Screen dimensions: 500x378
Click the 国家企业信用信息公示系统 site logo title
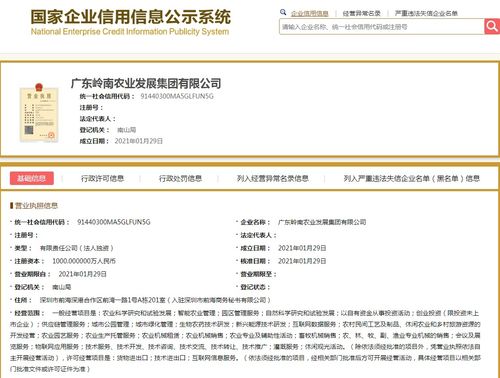click(131, 17)
